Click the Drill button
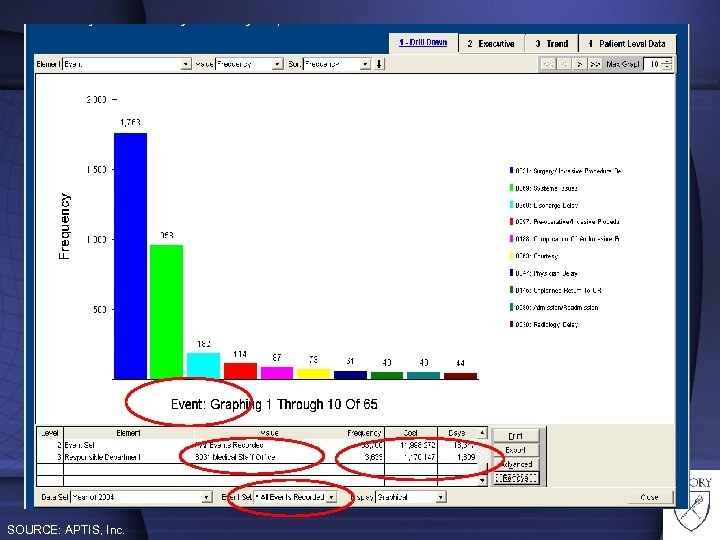720x540 pixels. [x=515, y=436]
